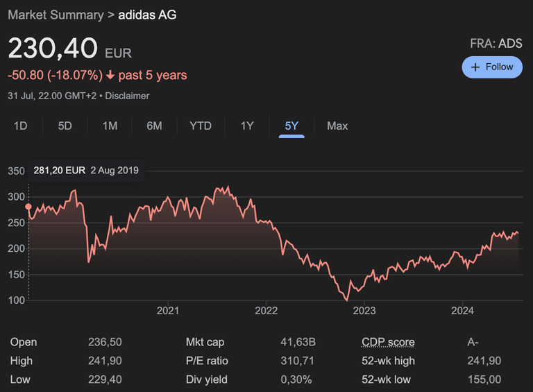533x392 pixels.
Task: Show the Max time range
Action: pos(337,126)
